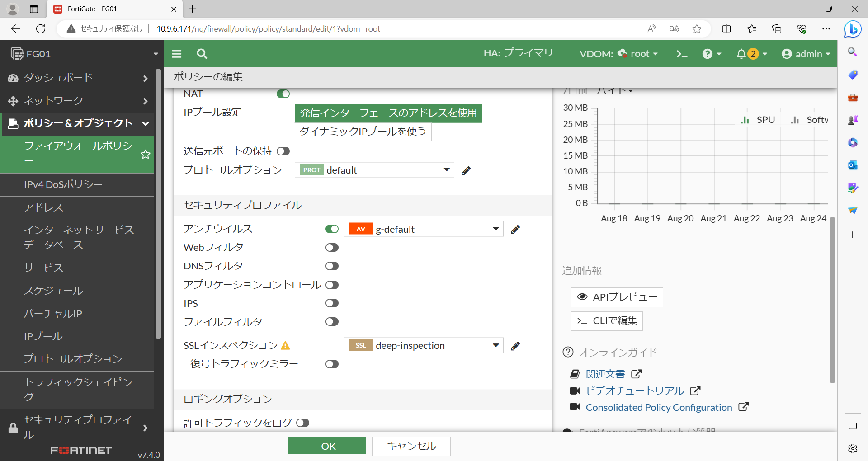Enable the Webフィルタ toggle
868x461 pixels.
[332, 247]
